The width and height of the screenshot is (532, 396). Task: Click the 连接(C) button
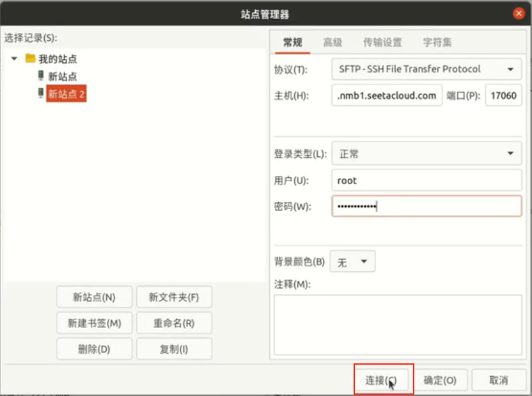[x=381, y=380]
